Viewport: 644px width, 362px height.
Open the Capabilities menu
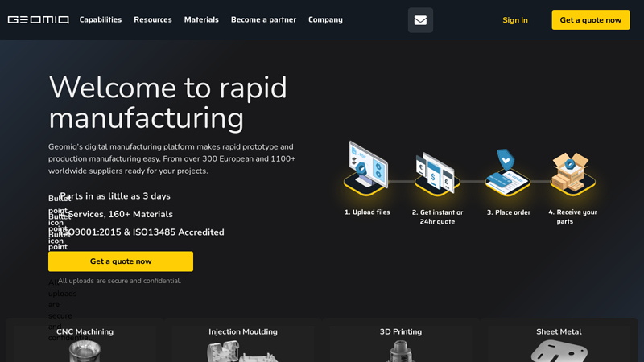point(100,19)
